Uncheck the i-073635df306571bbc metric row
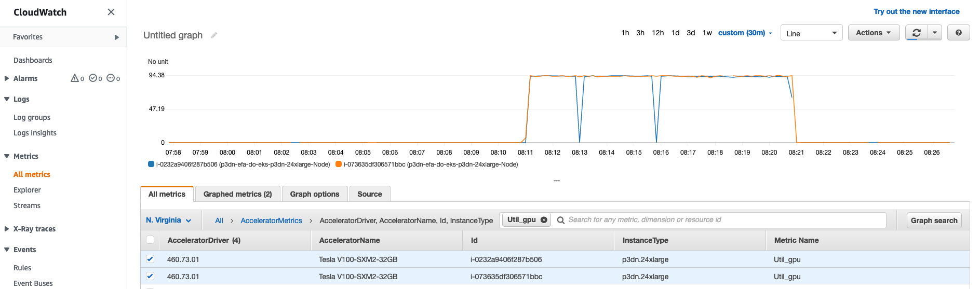This screenshot has height=289, width=980. point(150,276)
